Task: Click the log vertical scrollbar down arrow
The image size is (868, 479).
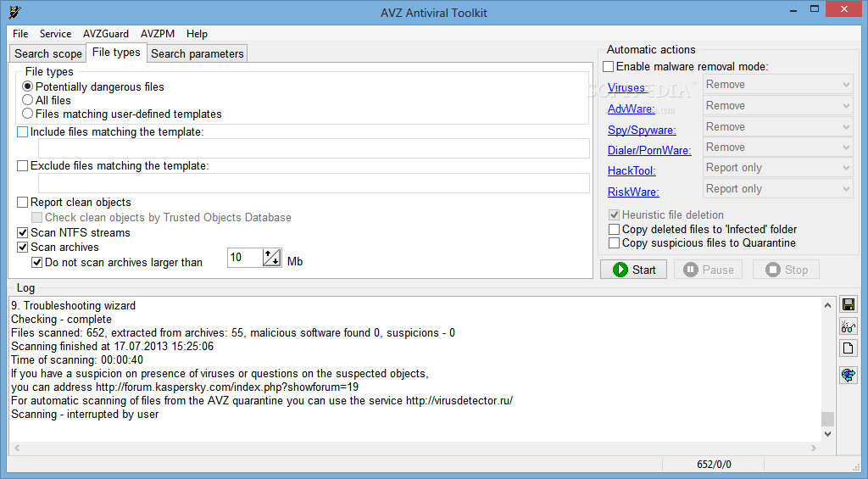Action: 827,434
